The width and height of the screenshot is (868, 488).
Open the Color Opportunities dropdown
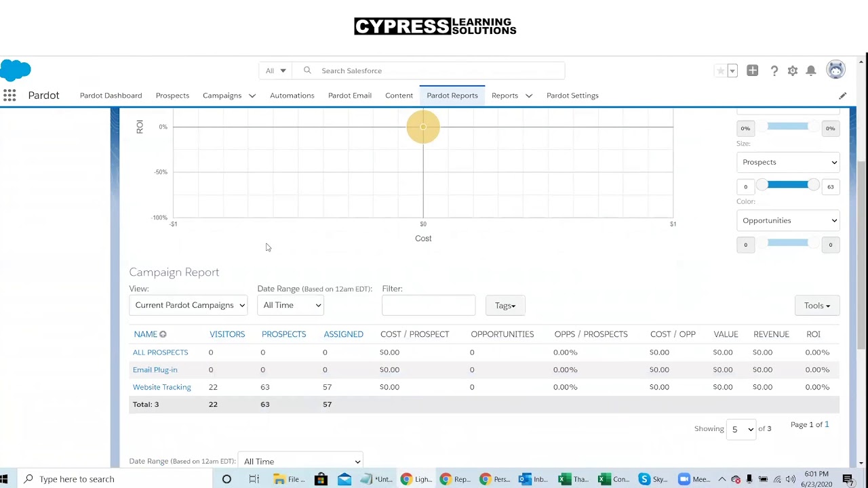[789, 220]
